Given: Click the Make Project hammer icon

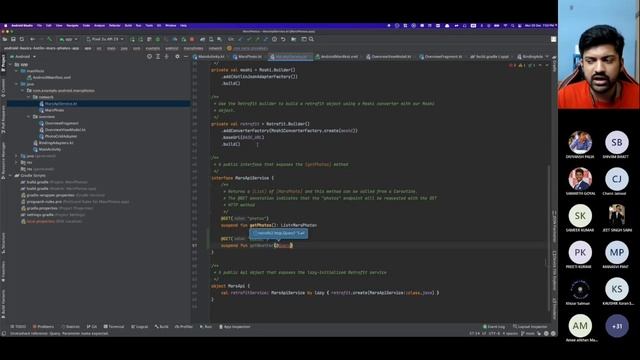Looking at the screenshot, I should (49, 39).
